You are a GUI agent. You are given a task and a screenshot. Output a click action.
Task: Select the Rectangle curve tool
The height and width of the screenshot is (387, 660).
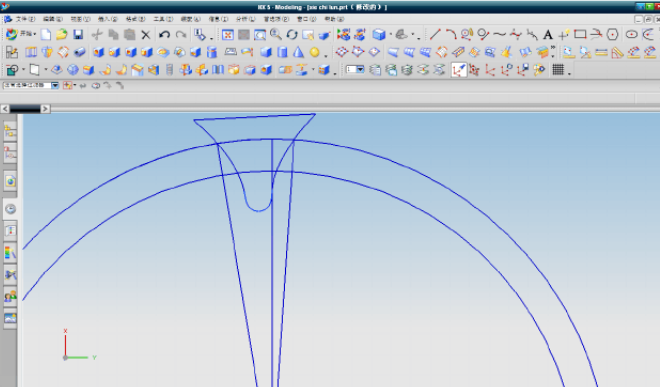click(580, 34)
